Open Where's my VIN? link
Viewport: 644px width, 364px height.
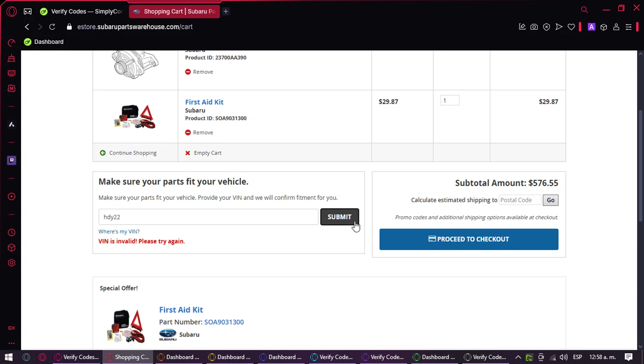click(119, 231)
